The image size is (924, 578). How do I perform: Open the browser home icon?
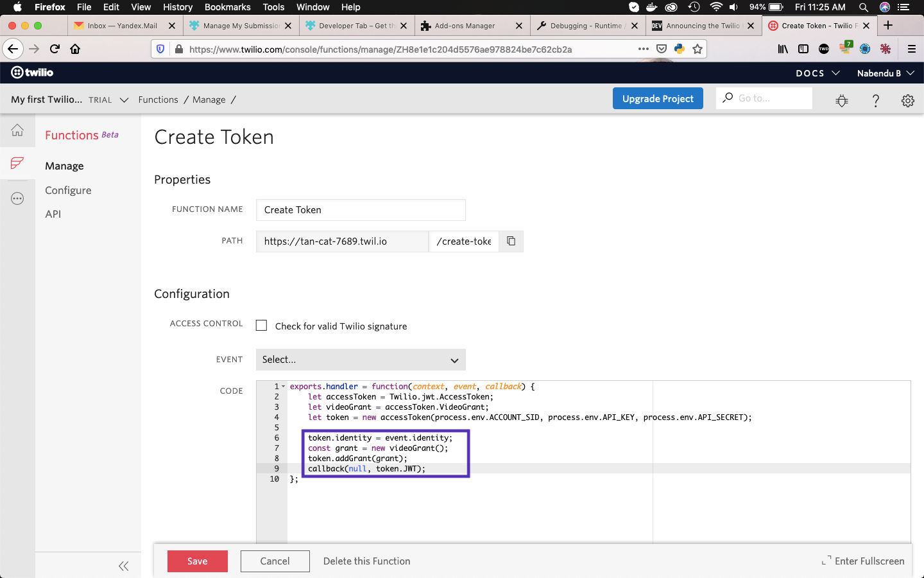coord(75,49)
